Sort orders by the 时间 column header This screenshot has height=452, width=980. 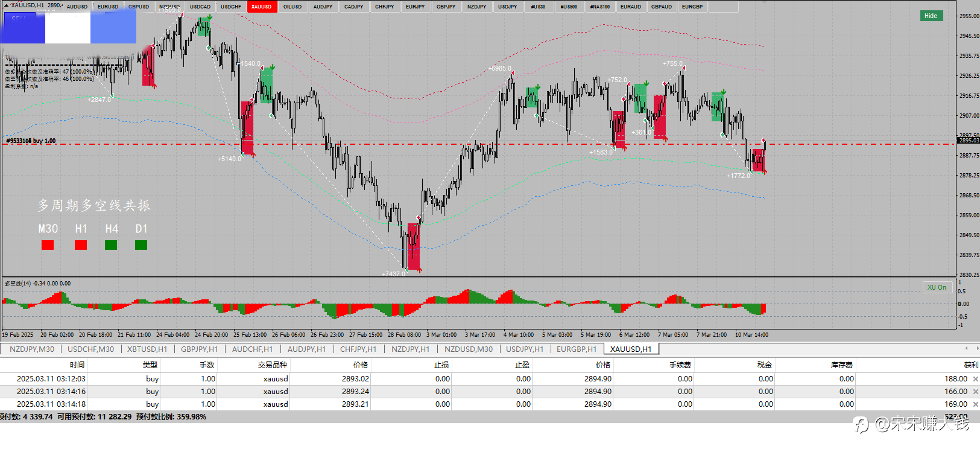coord(77,364)
